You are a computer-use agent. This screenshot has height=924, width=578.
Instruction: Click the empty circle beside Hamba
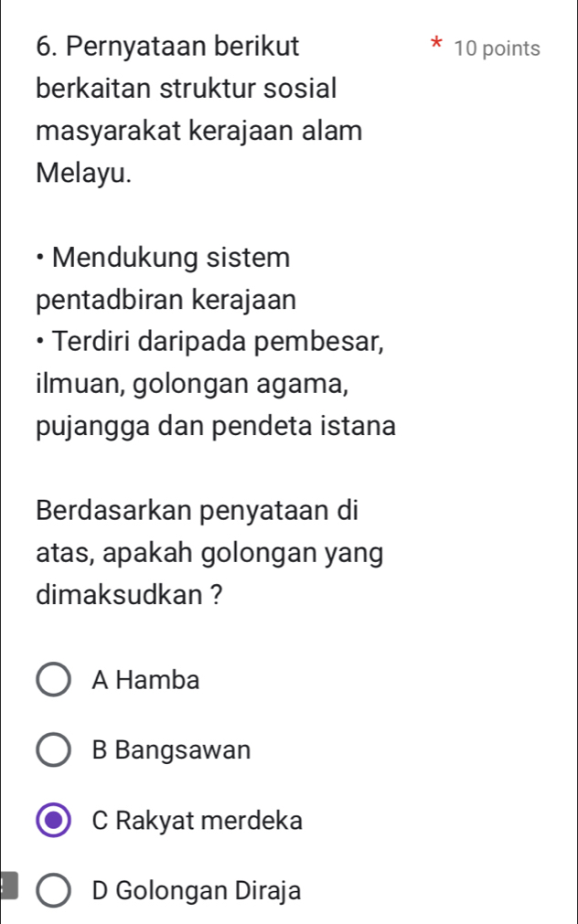coord(54,679)
